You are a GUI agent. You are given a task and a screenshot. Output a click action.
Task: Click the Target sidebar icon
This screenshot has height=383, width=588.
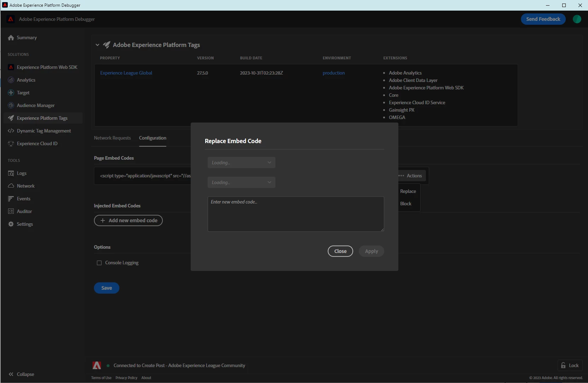[x=11, y=93]
